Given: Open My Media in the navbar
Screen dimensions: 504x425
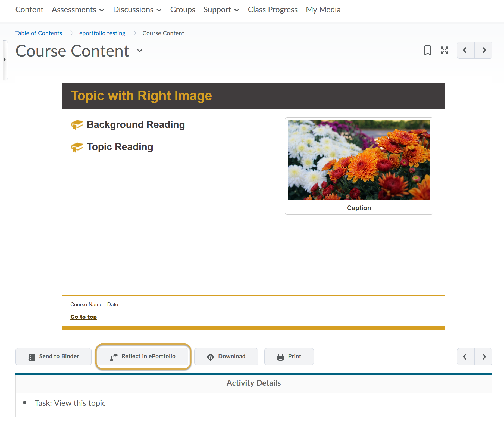Looking at the screenshot, I should pyautogui.click(x=323, y=10).
